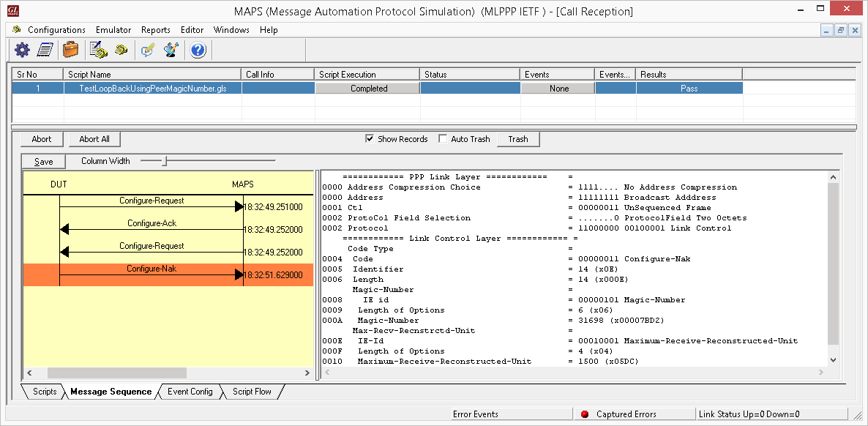Click the brown briefcase toolbar icon
868x426 pixels.
(70, 50)
